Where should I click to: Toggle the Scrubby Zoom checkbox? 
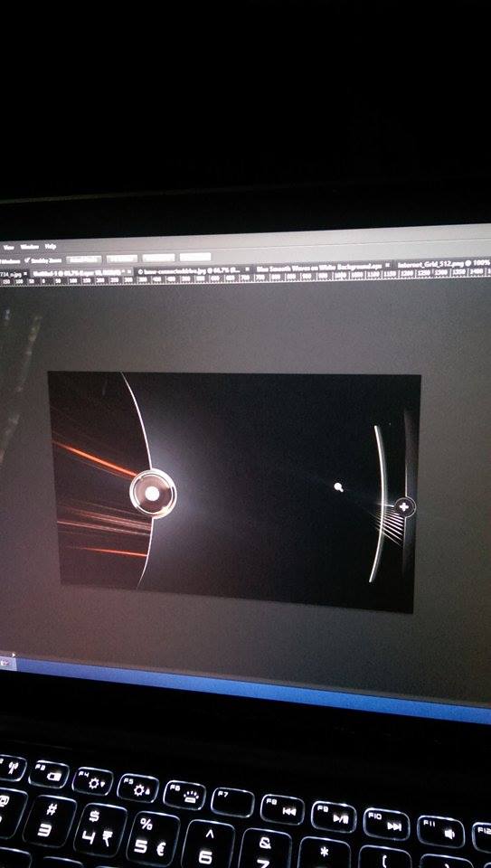click(27, 260)
